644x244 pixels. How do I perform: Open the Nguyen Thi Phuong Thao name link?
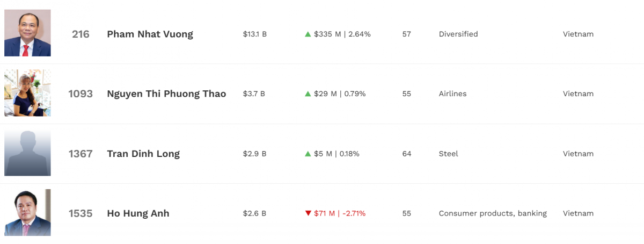click(x=166, y=94)
